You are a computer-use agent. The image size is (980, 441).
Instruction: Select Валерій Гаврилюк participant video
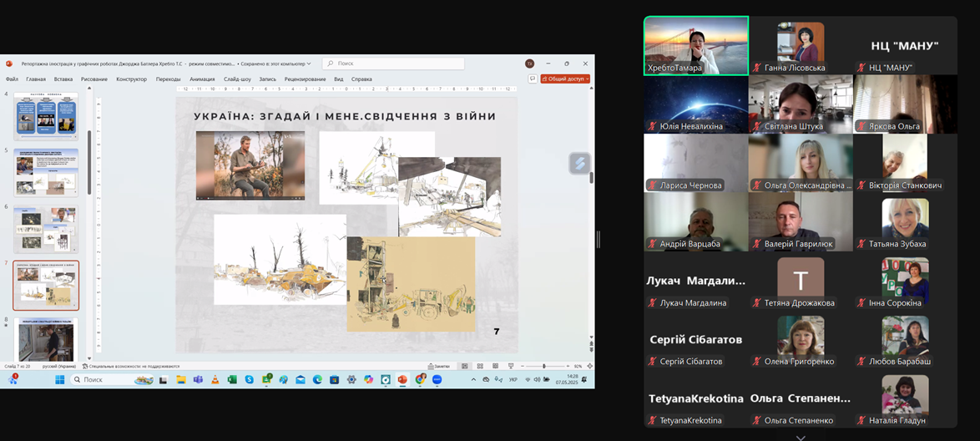[801, 222]
